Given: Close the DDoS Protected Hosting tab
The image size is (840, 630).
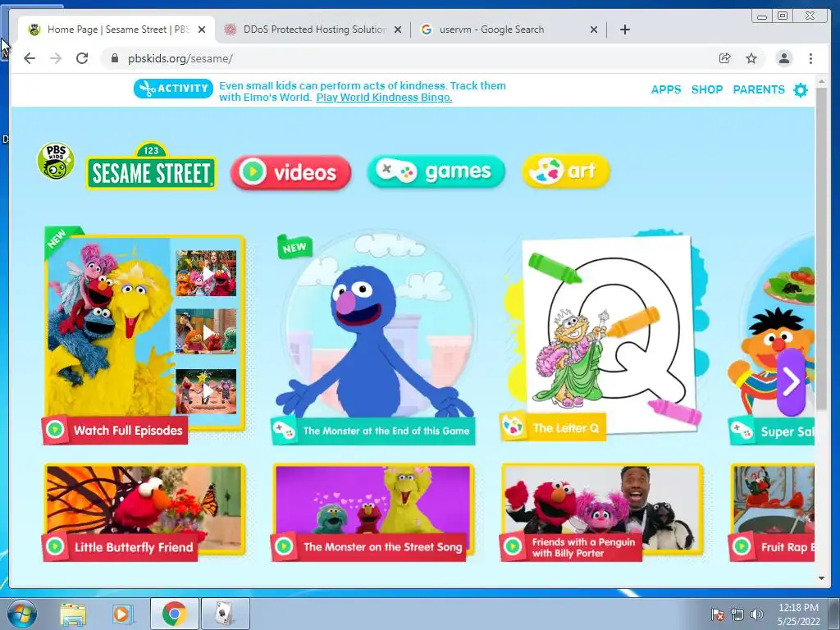Looking at the screenshot, I should 398,30.
